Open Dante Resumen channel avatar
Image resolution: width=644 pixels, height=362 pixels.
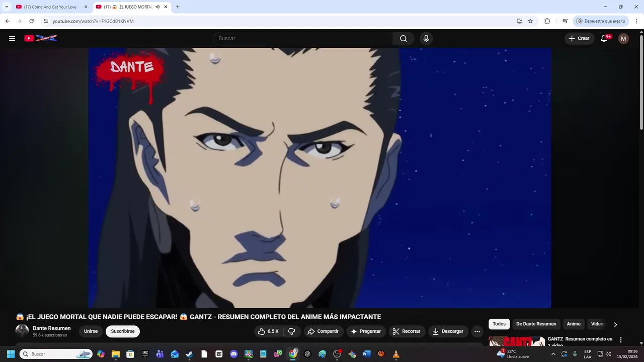[x=22, y=331]
